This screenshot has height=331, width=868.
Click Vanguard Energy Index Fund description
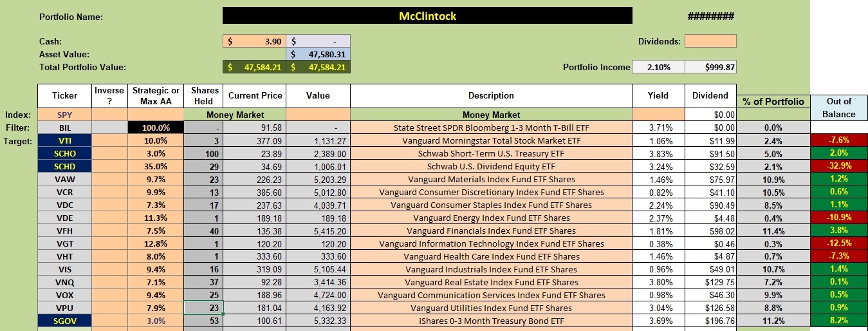491,218
